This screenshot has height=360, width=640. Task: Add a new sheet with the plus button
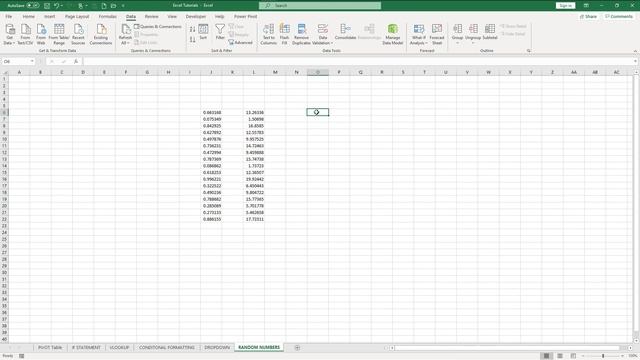[x=297, y=347]
